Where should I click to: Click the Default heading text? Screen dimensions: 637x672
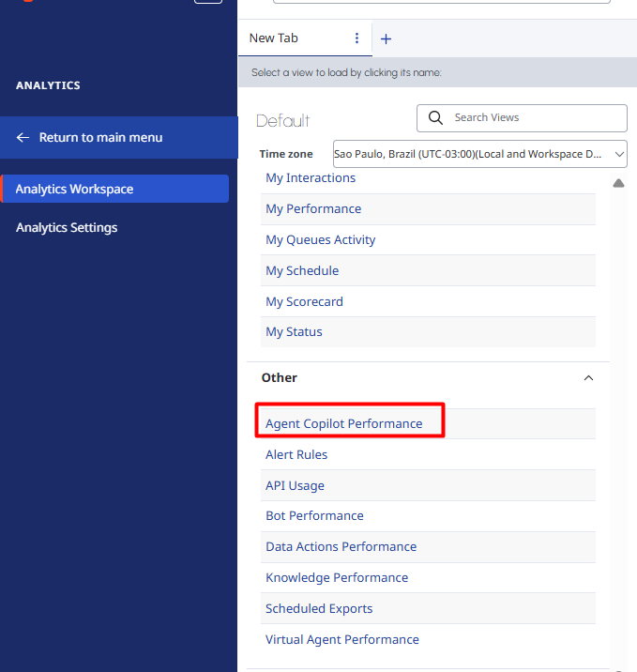(282, 121)
